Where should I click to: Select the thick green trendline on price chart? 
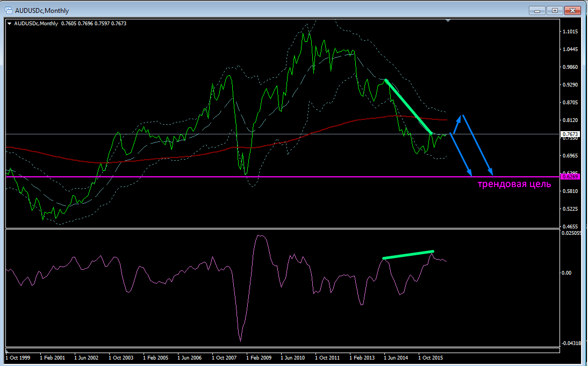click(x=408, y=106)
